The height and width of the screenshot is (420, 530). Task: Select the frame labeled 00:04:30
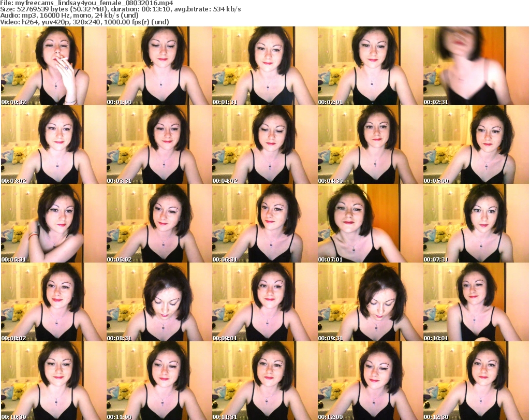[370, 144]
